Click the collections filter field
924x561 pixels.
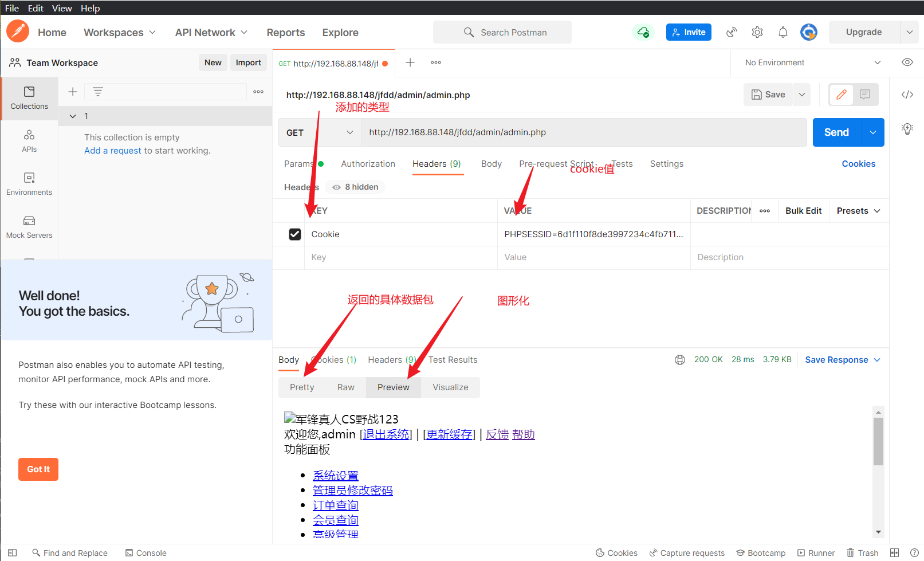166,92
